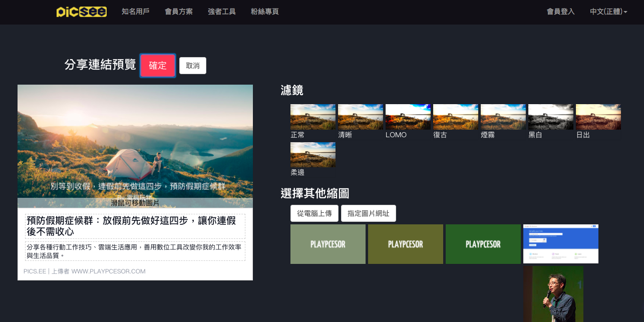Click the 指定圖片網址 button

[369, 213]
